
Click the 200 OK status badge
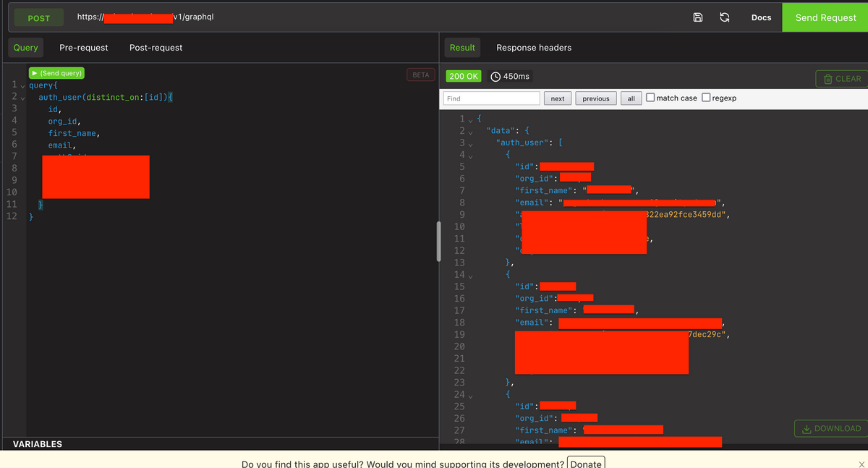click(x=464, y=76)
